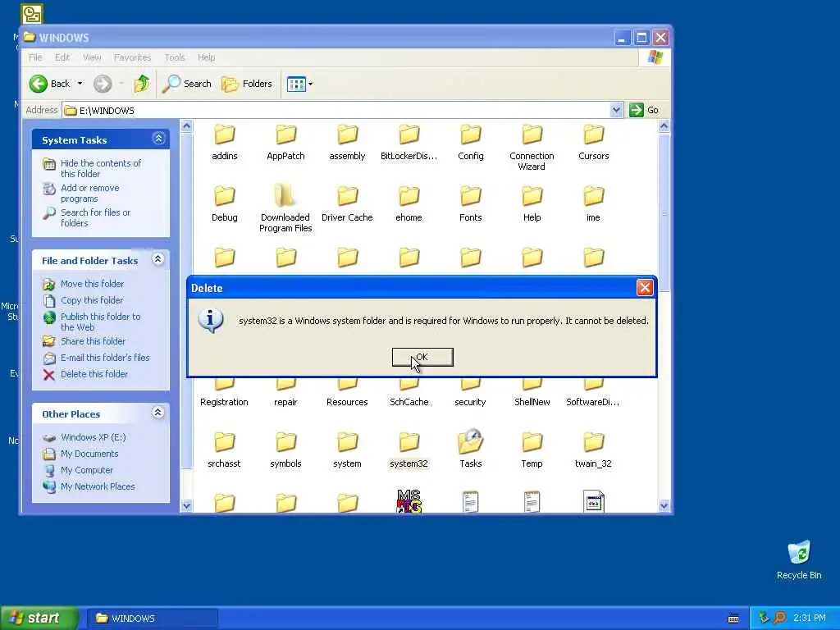Open the File menu
Image resolution: width=840 pixels, height=630 pixels.
(x=35, y=57)
